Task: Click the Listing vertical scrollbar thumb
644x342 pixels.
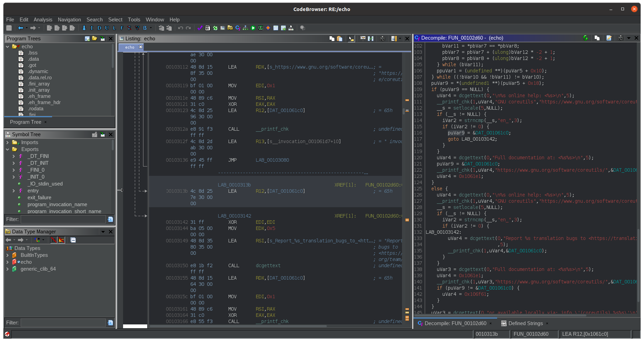Action: pyautogui.click(x=404, y=111)
